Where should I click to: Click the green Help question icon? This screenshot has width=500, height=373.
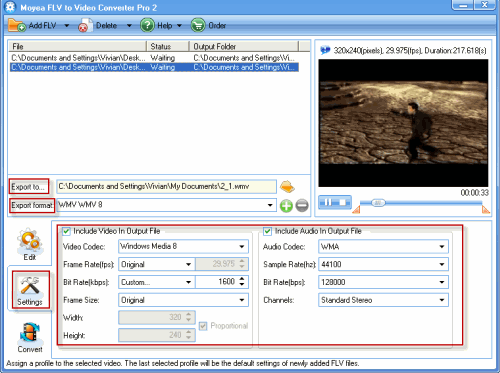click(147, 25)
